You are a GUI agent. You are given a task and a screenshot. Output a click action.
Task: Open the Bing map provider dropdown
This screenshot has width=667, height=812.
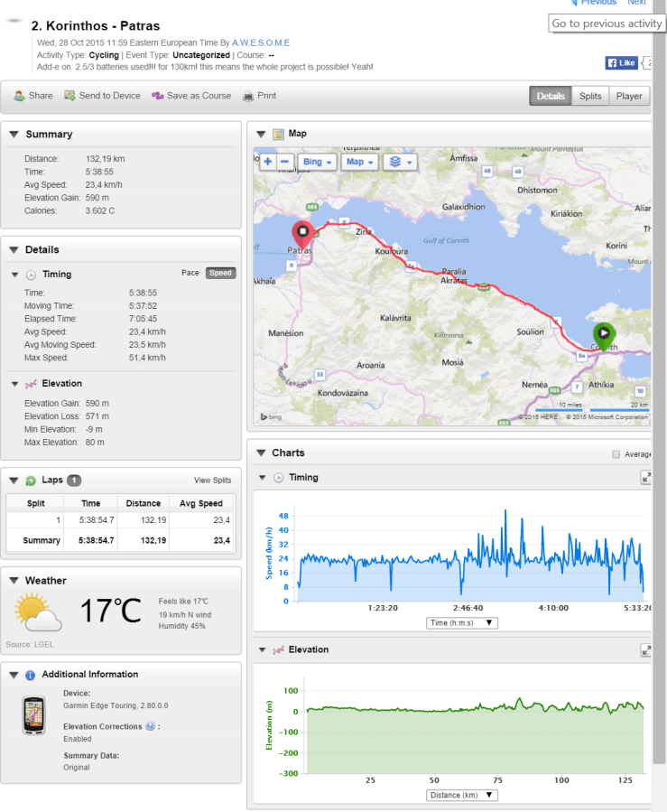coord(318,162)
